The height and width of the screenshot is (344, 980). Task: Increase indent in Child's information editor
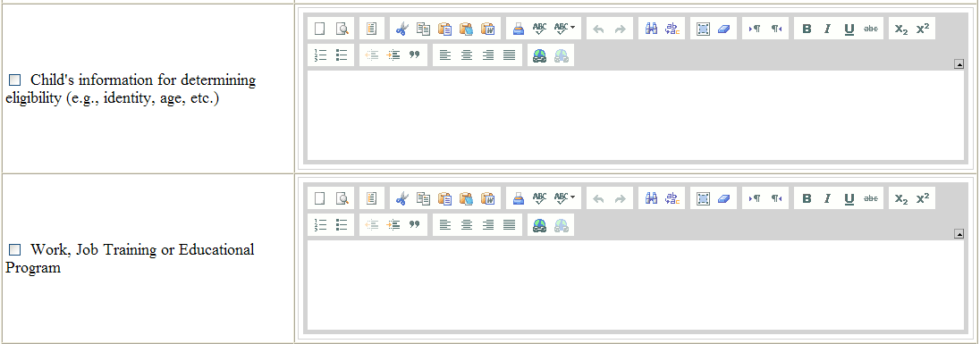pos(393,55)
